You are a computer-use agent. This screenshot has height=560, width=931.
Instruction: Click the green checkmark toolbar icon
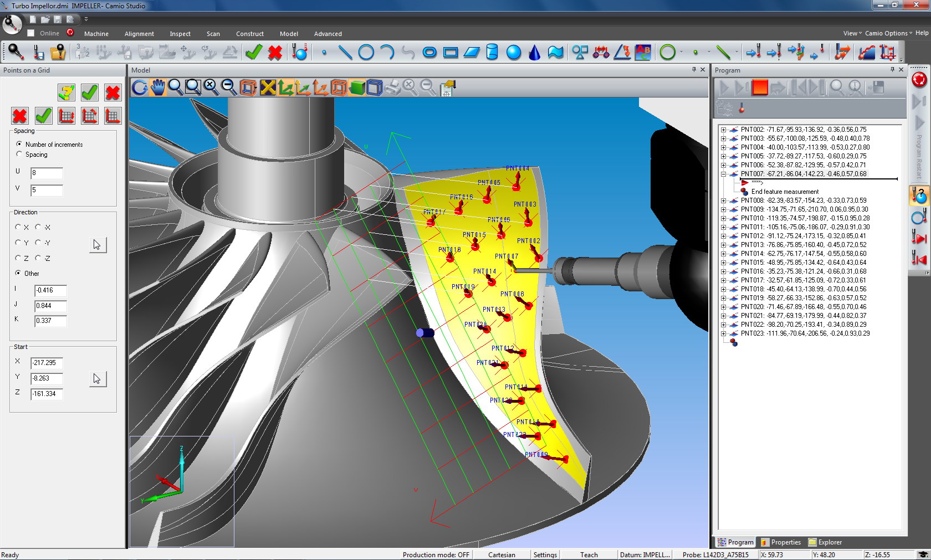254,53
